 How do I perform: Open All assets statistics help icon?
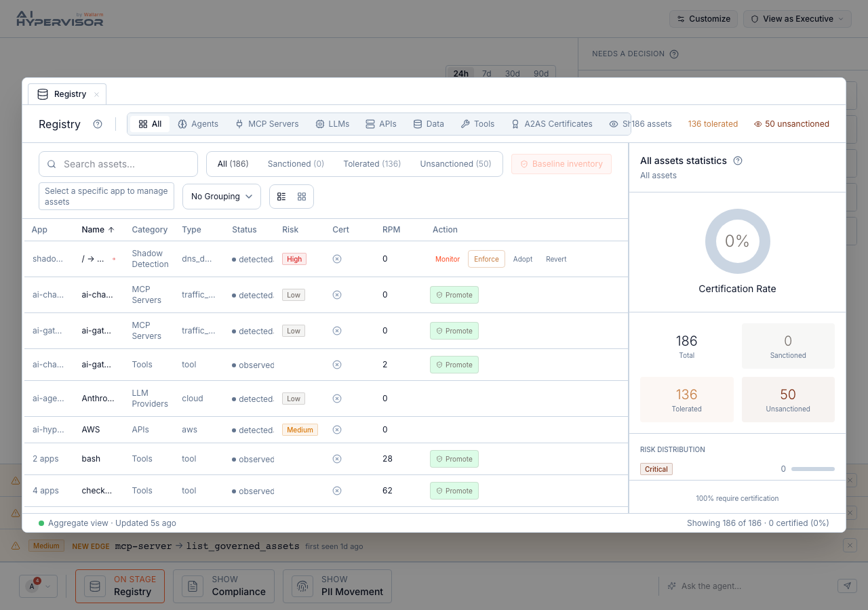pyautogui.click(x=738, y=161)
